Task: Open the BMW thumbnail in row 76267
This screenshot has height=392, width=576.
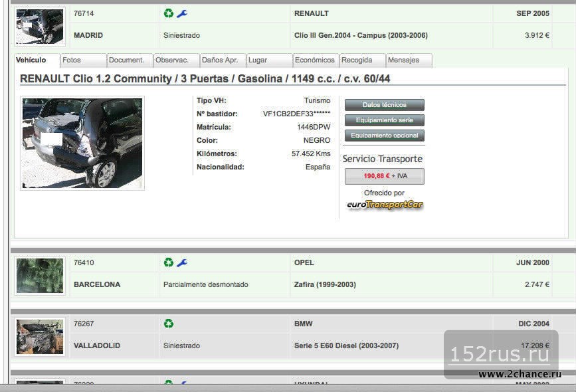Action: tap(40, 337)
